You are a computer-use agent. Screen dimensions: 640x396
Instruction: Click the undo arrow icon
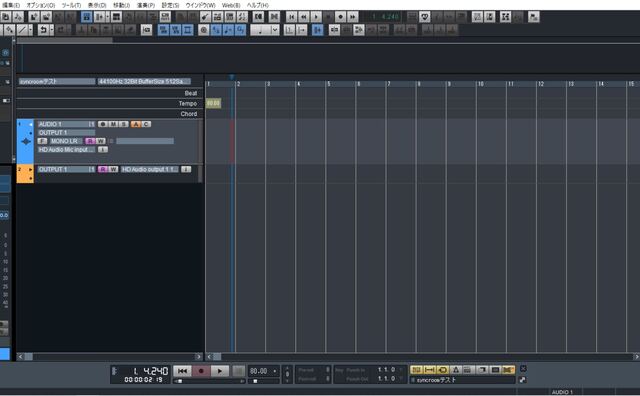[43, 30]
